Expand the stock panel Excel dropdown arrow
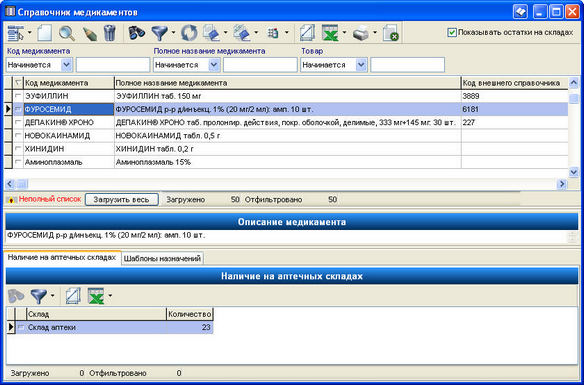This screenshot has height=385, width=584. (x=110, y=296)
